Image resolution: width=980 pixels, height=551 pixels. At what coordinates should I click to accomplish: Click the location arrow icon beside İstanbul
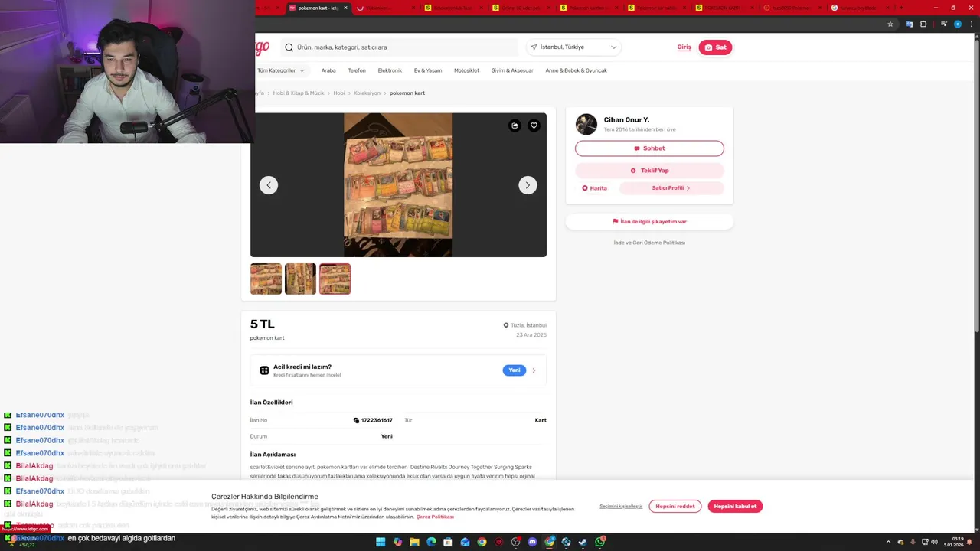534,47
